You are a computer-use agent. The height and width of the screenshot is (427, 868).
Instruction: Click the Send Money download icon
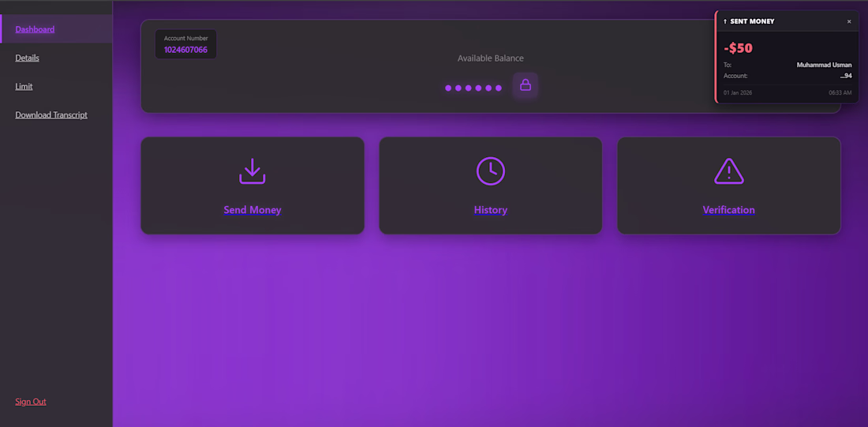(253, 171)
